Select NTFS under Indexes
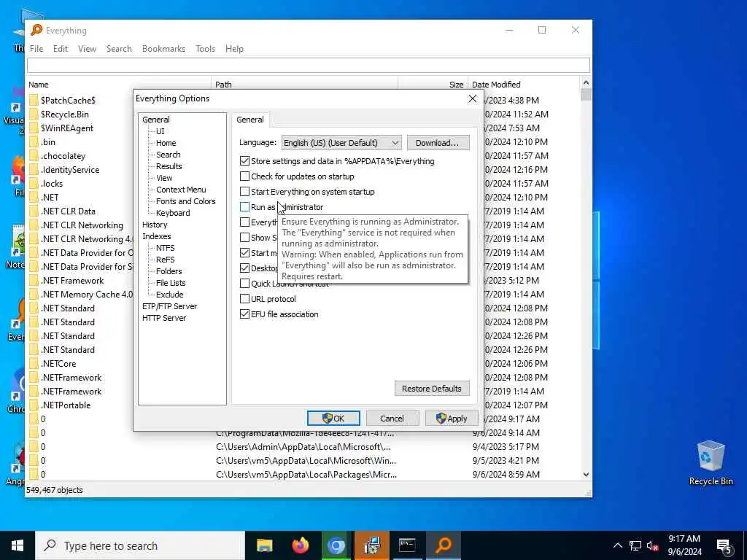This screenshot has height=560, width=747. pyautogui.click(x=166, y=248)
